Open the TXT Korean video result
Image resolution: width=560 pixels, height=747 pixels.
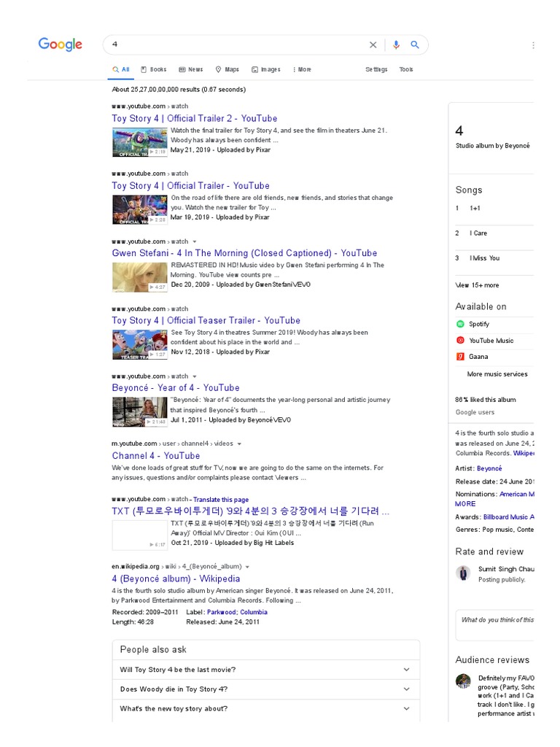251,511
